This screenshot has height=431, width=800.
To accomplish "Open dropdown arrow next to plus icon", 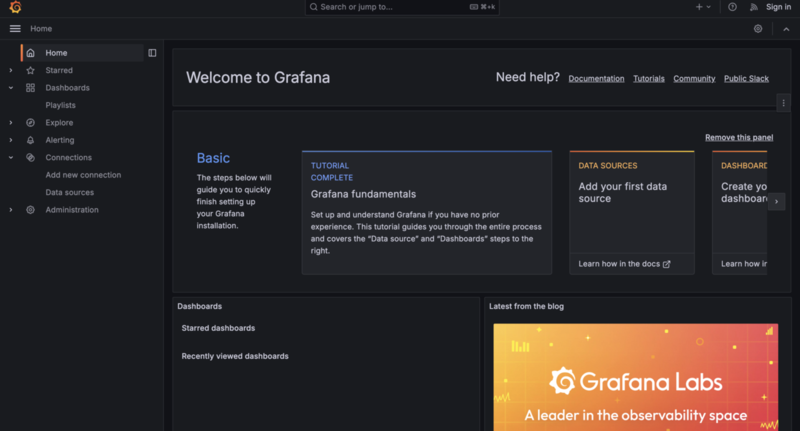I will point(709,7).
